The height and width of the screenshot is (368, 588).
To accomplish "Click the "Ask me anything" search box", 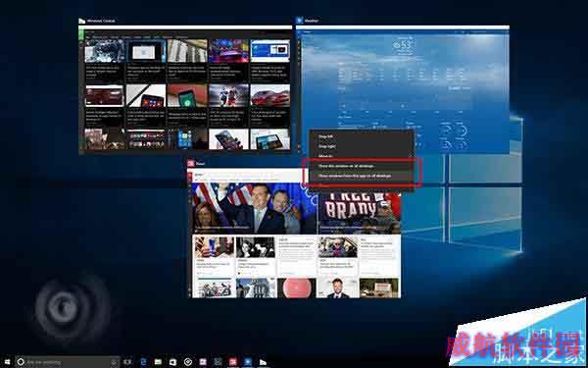I will 67,362.
